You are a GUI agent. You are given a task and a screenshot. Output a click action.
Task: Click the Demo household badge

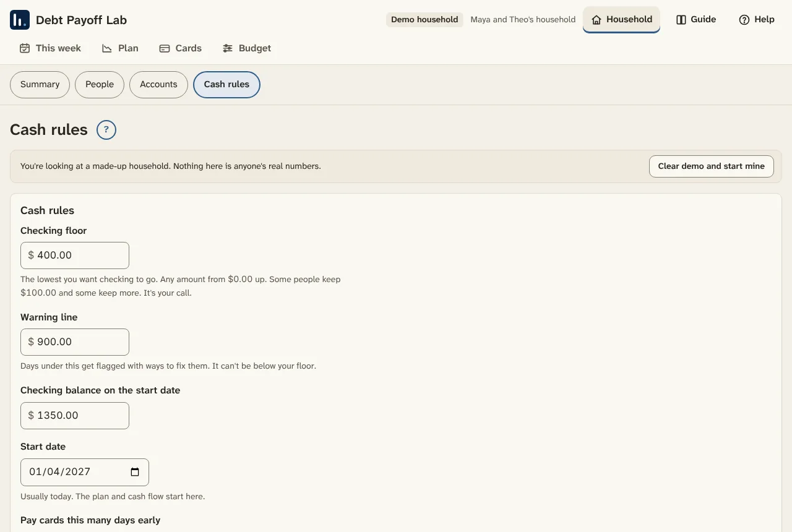tap(424, 20)
